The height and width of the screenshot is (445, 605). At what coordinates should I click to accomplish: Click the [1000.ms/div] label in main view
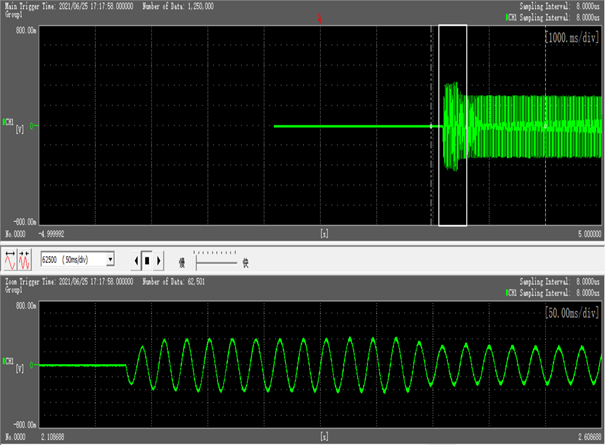[573, 36]
